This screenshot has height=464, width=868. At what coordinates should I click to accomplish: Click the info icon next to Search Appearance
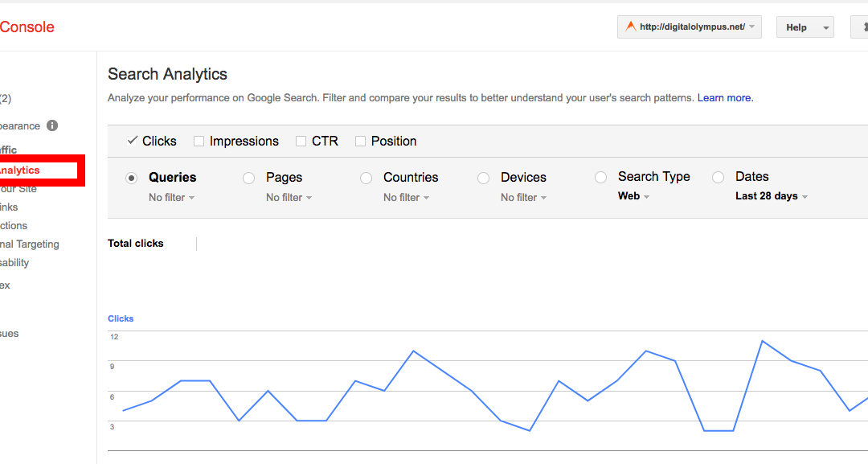pos(51,125)
